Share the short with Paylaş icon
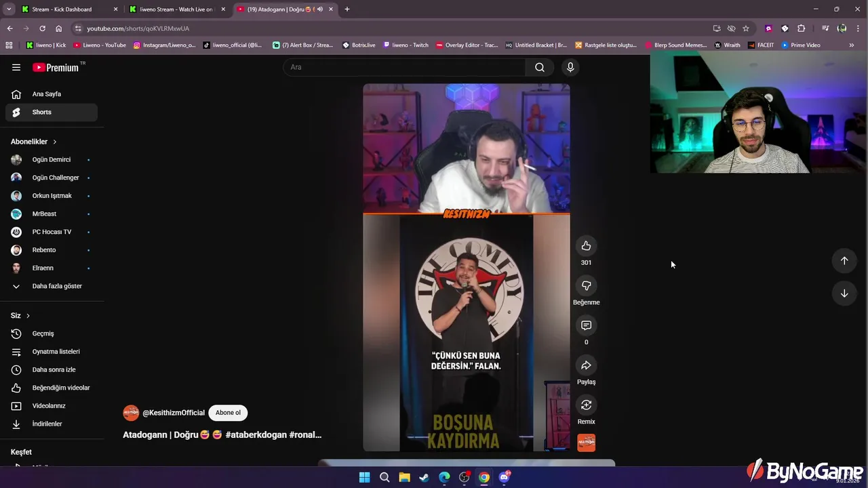This screenshot has height=488, width=868. pyautogui.click(x=586, y=365)
